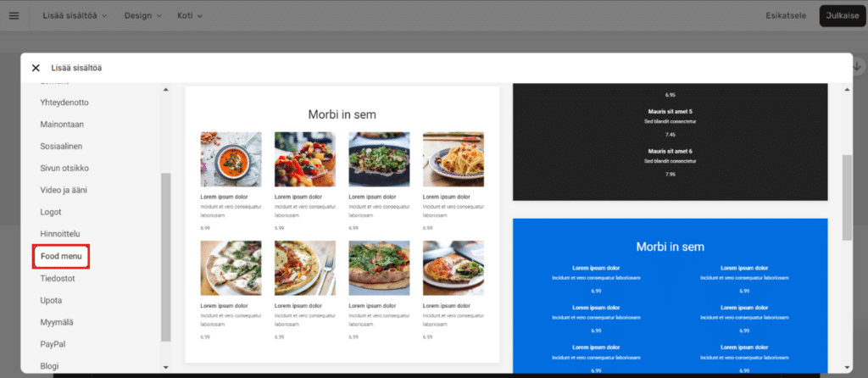Image resolution: width=868 pixels, height=378 pixels.
Task: Choose the blue Morbi in sem template
Action: 670,297
